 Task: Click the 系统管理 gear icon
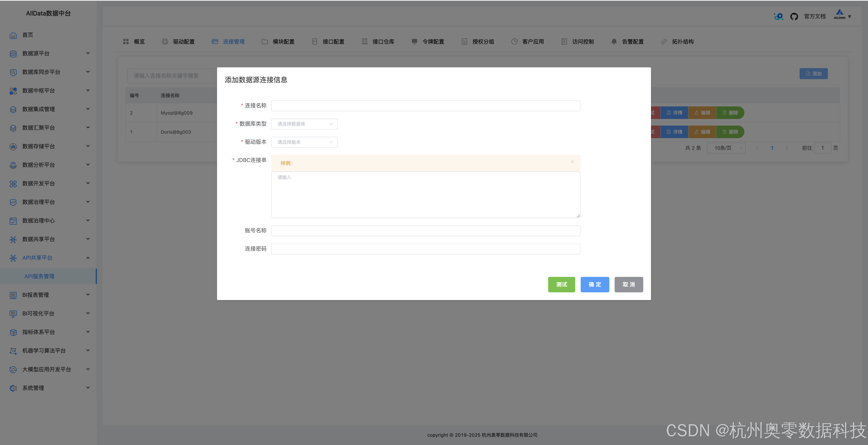13,388
